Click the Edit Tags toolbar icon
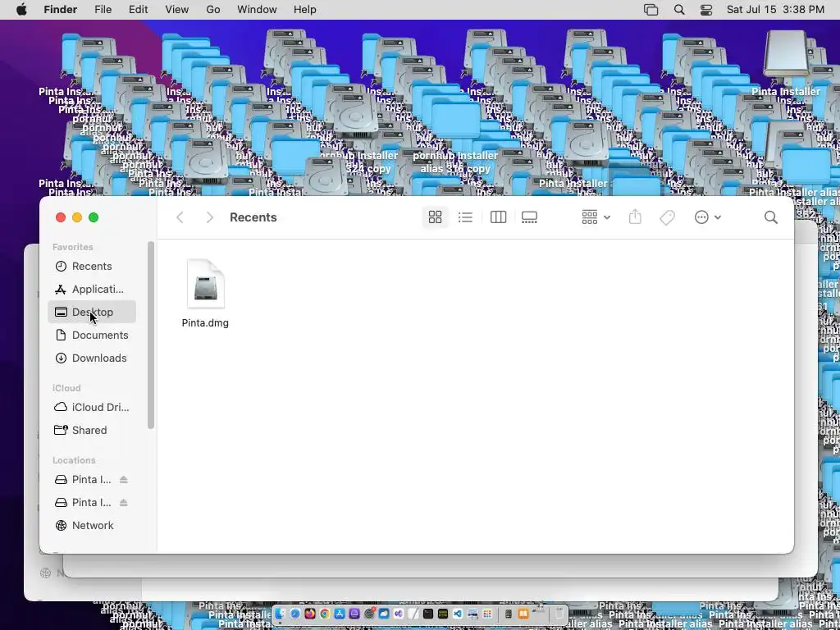The width and height of the screenshot is (840, 630). [x=667, y=217]
